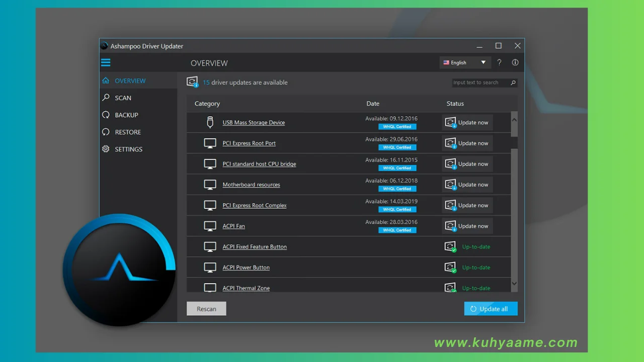Viewport: 644px width, 362px height.
Task: Click USB Mass Storage Device icon
Action: tap(210, 122)
